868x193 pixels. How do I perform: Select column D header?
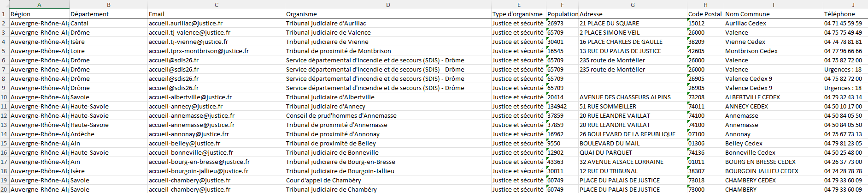tap(388, 5)
